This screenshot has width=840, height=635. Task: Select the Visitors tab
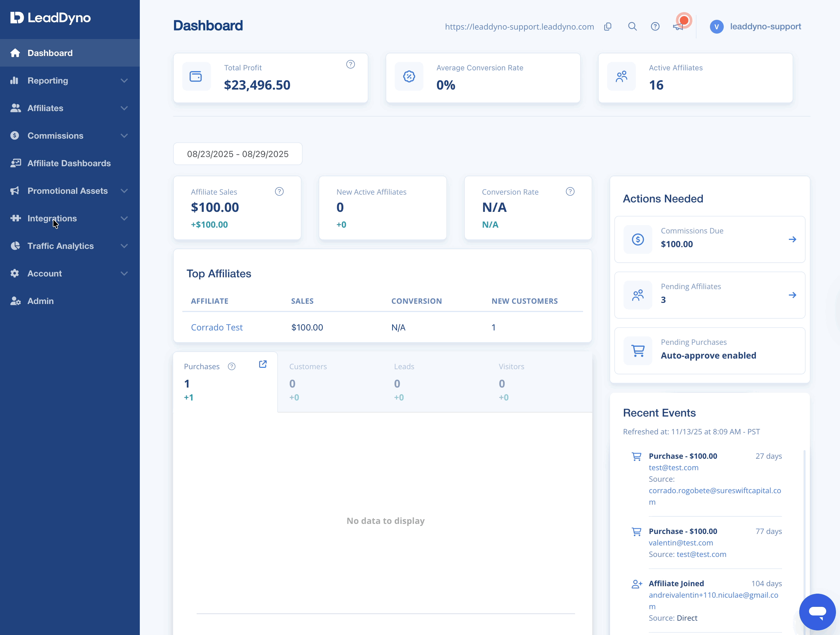tap(540, 382)
